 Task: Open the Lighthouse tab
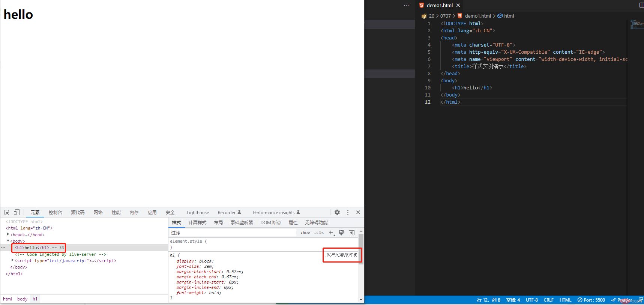(198, 213)
